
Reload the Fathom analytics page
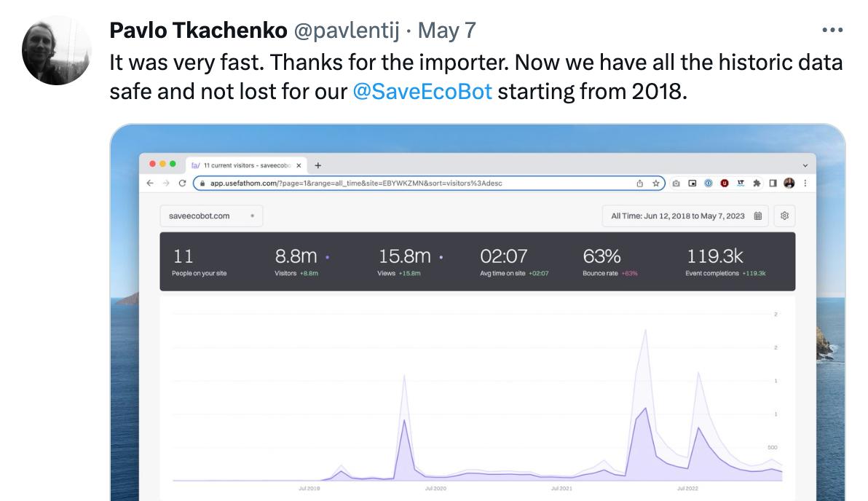coord(182,184)
